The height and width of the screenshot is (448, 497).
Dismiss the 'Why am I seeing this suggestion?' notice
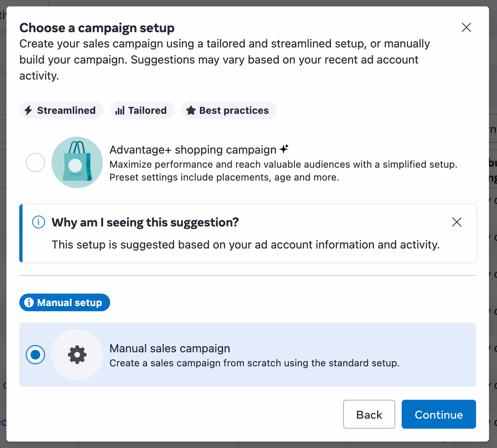click(x=457, y=222)
